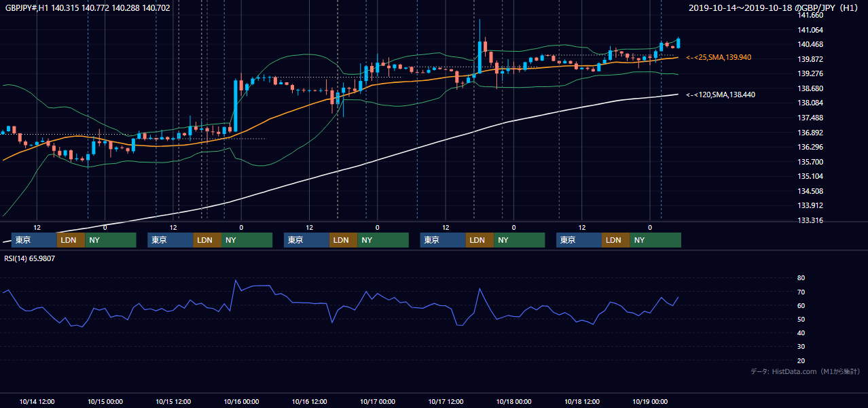Select the 東京 session box above 10/14 12:00
The image size is (868, 408).
pos(34,240)
